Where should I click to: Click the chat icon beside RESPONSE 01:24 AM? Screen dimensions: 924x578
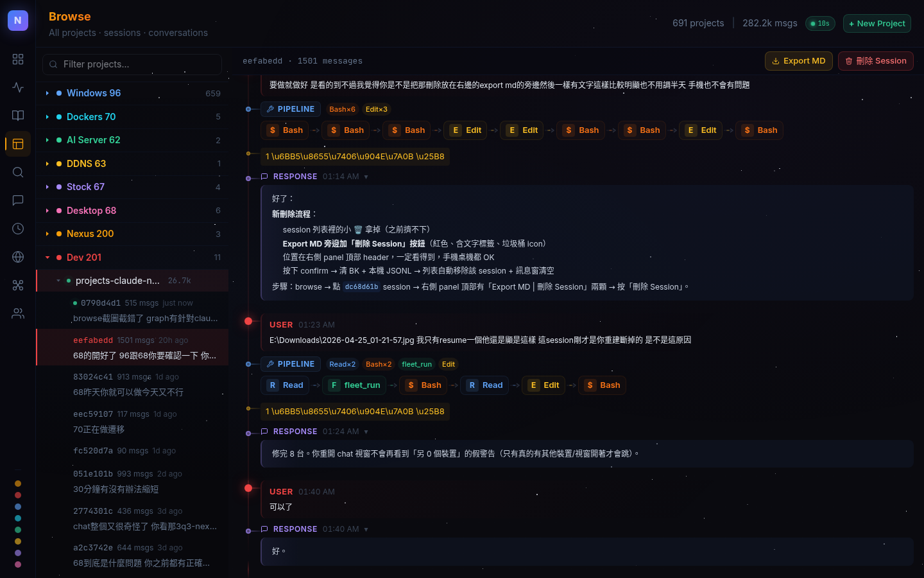[264, 432]
